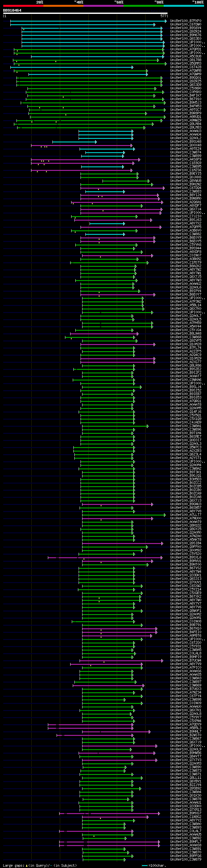Viewport: 207px width, 868px height.
Task: Click the UniRef100_Q8VWU8 entry
Action: coord(186,181)
